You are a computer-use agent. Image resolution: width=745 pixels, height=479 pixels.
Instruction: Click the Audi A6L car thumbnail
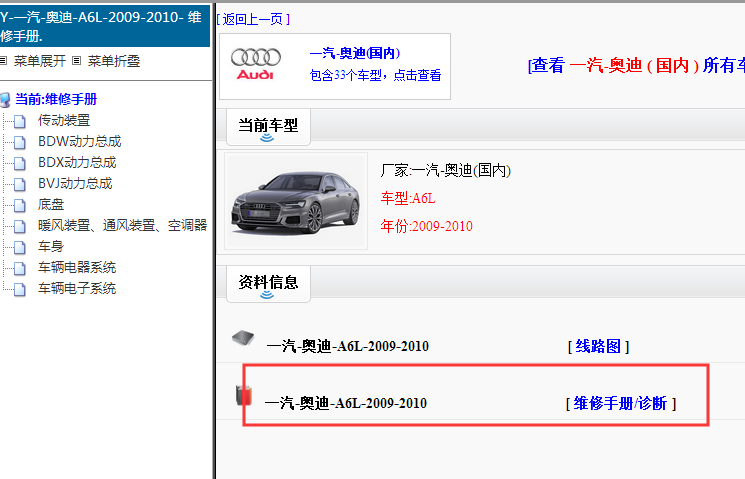(296, 201)
